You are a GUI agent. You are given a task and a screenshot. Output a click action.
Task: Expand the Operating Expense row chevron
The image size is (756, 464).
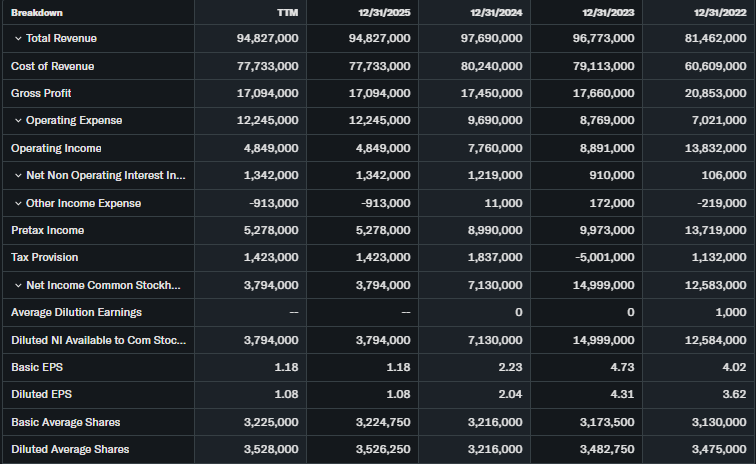coord(18,121)
